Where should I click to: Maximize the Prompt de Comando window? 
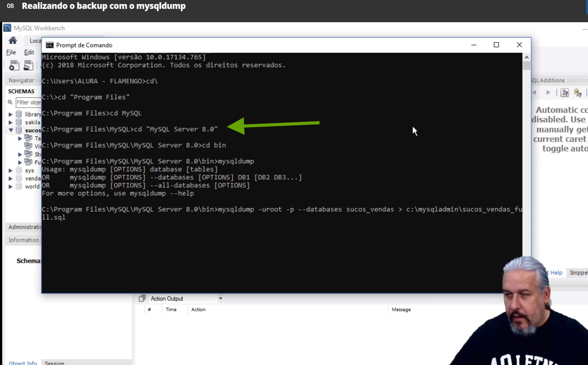click(496, 45)
